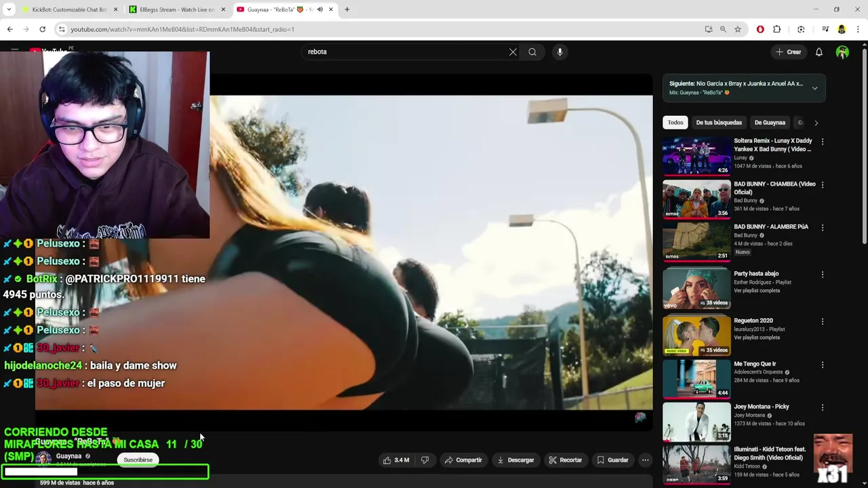Open Guaynaa channel name link
868x488 pixels.
coord(68,456)
